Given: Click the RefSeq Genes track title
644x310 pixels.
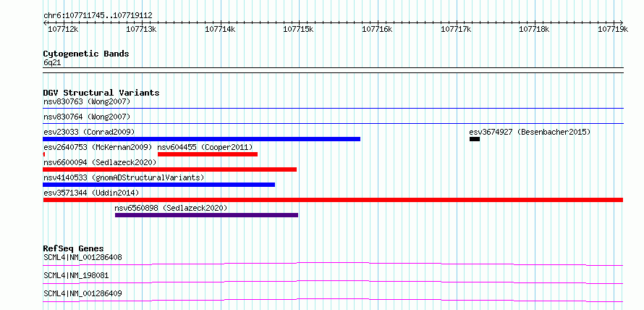Looking at the screenshot, I should [x=73, y=248].
